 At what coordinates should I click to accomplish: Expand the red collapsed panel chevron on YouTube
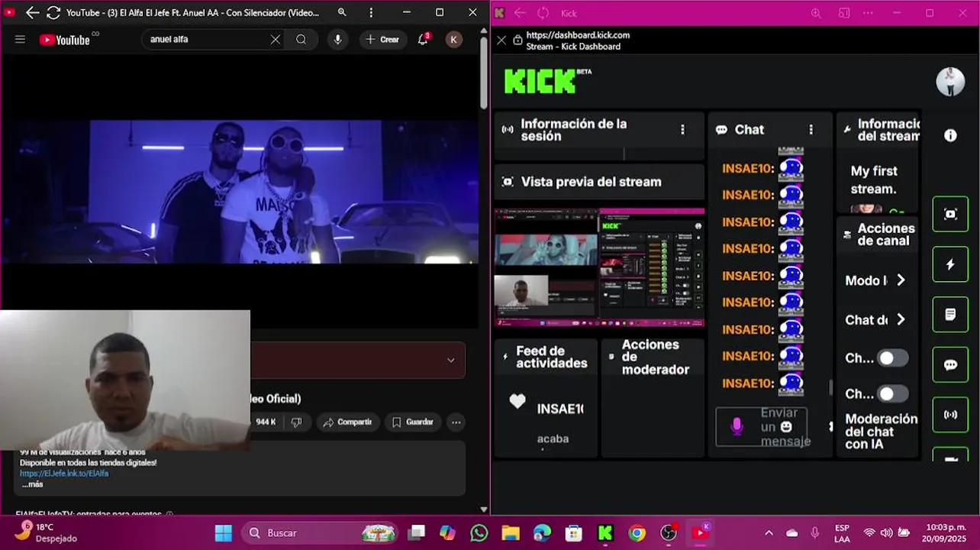coord(450,361)
